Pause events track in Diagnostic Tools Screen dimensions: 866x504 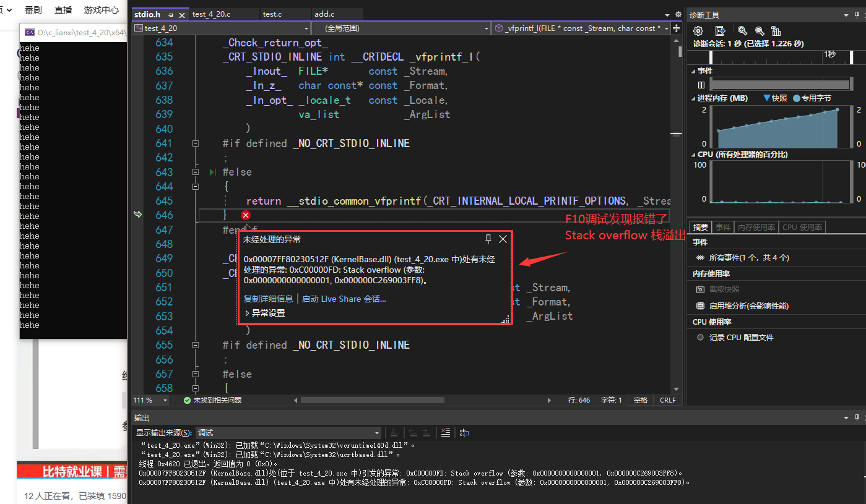point(701,85)
